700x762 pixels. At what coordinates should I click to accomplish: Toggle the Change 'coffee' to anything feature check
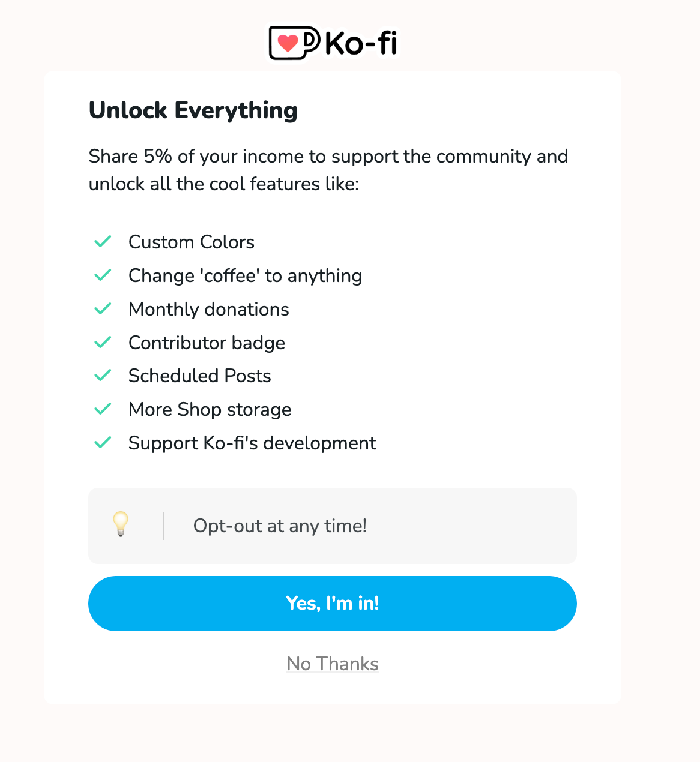point(103,275)
